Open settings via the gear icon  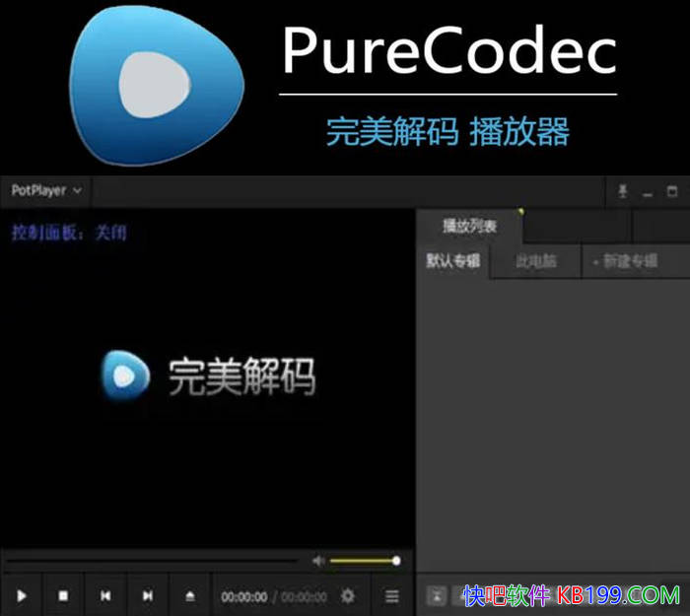(348, 596)
